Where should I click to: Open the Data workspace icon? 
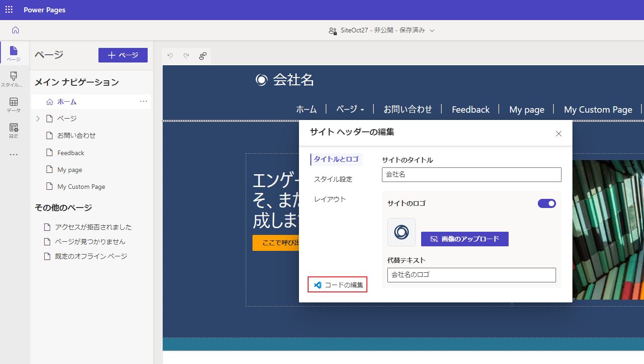click(14, 105)
